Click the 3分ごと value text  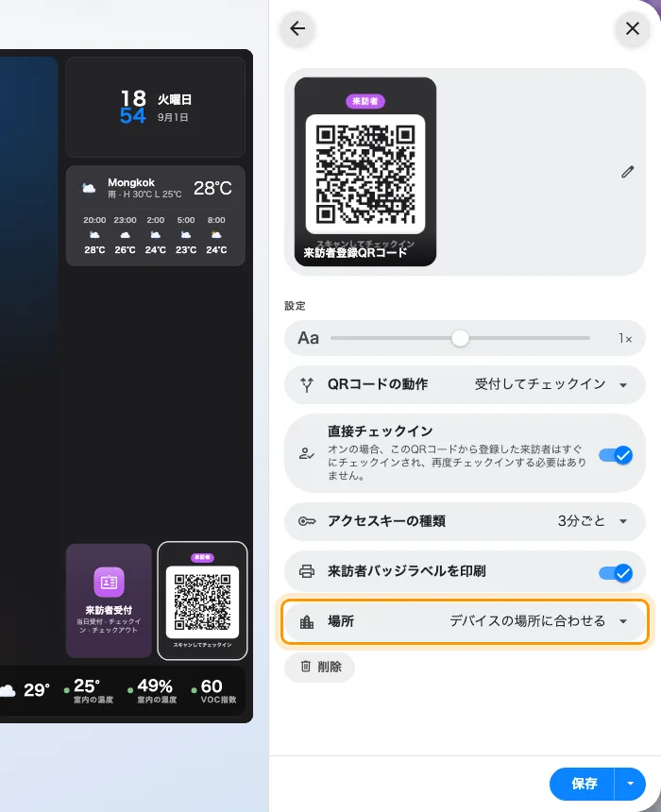pos(582,521)
